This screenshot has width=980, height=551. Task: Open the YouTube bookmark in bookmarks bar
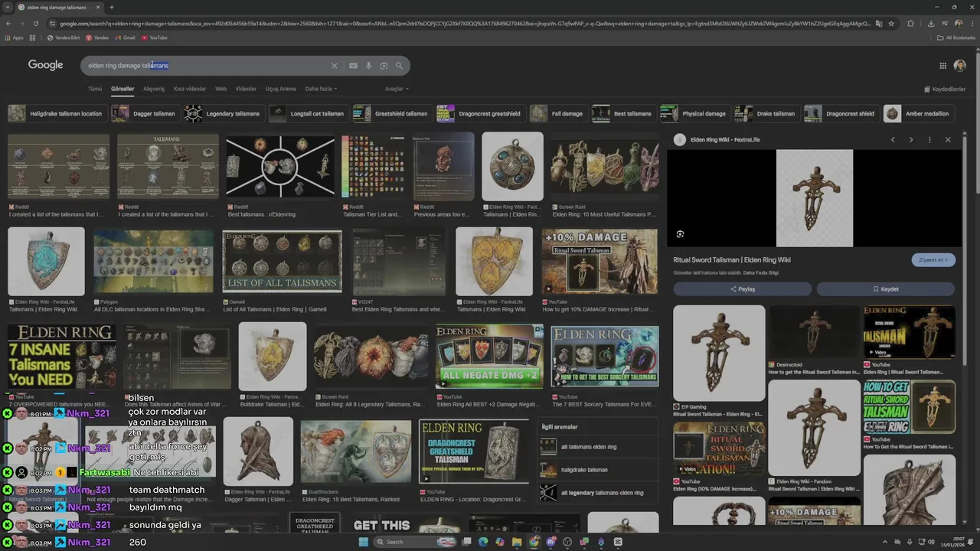(154, 37)
